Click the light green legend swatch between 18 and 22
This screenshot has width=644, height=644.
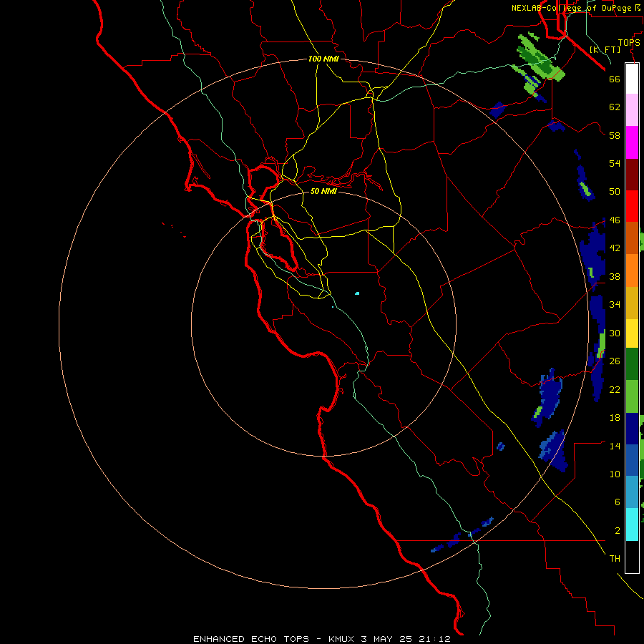632,396
